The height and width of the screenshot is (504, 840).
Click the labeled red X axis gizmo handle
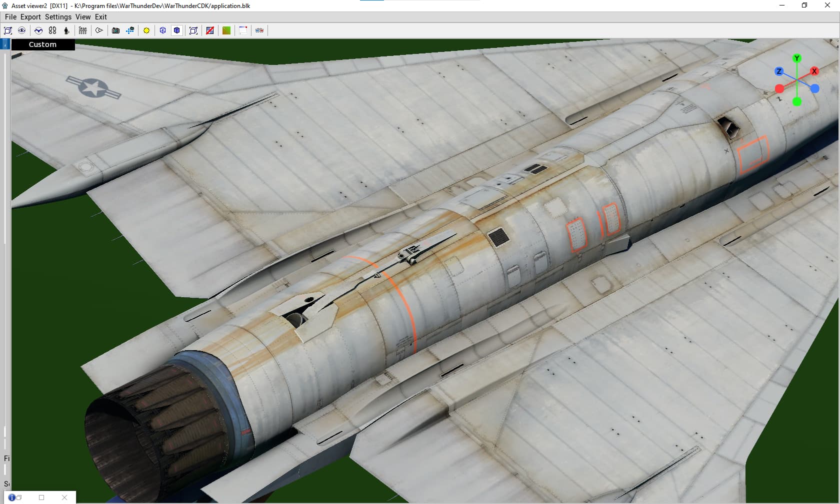814,71
